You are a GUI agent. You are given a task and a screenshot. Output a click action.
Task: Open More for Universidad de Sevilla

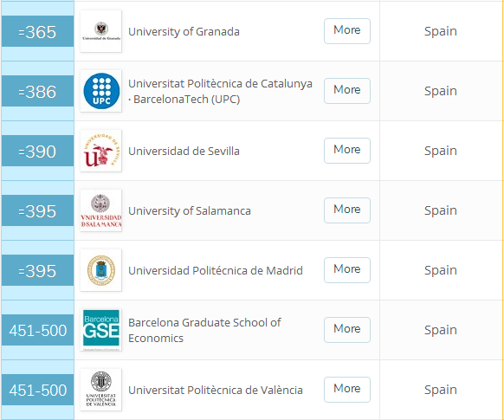[347, 151]
